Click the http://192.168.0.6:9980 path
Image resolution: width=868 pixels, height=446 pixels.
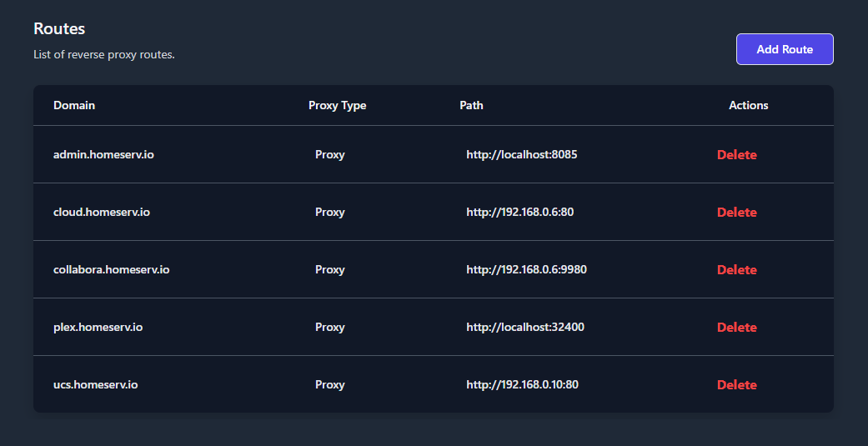tap(527, 270)
